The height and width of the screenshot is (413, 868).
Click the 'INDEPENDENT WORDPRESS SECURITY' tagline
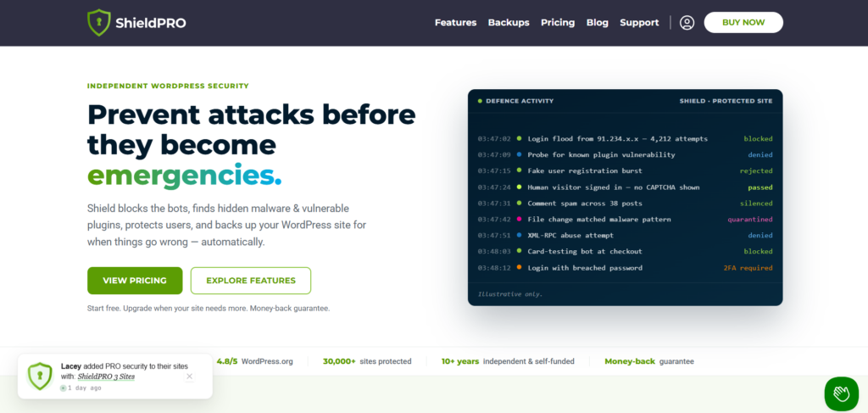click(169, 86)
